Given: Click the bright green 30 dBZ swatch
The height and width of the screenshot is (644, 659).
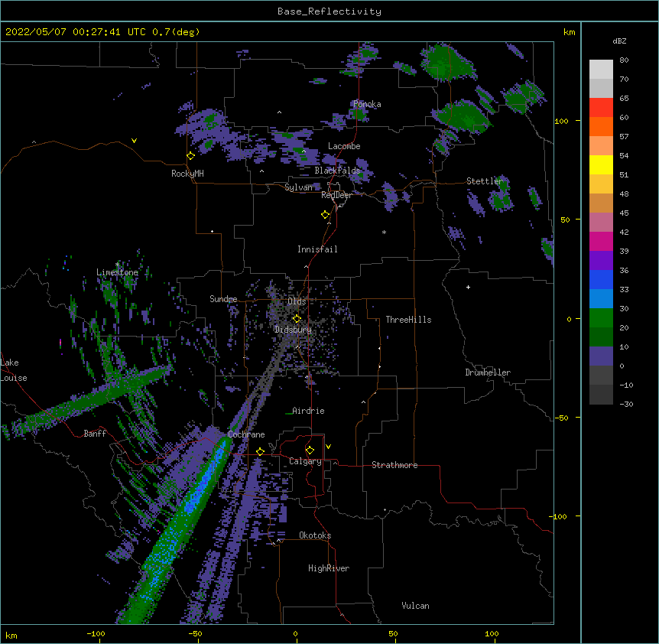Looking at the screenshot, I should pyautogui.click(x=601, y=318).
